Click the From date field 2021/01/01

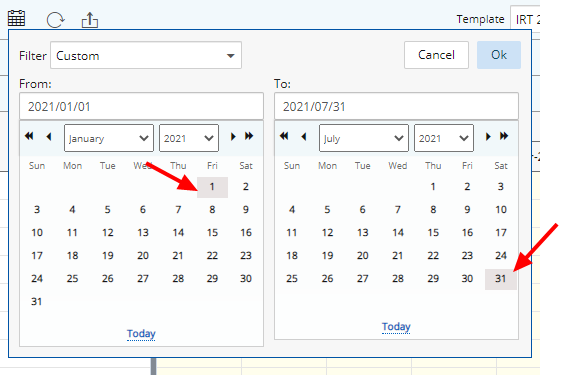pyautogui.click(x=141, y=106)
